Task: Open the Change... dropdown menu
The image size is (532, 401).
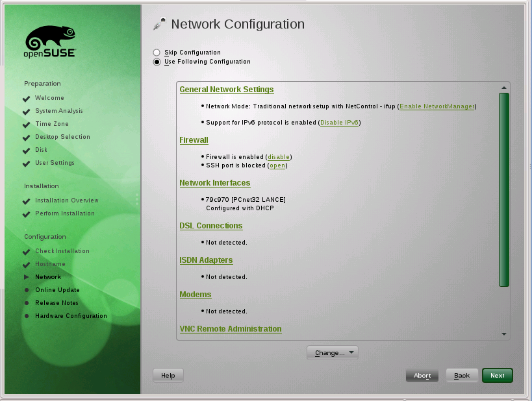Action: click(x=333, y=352)
